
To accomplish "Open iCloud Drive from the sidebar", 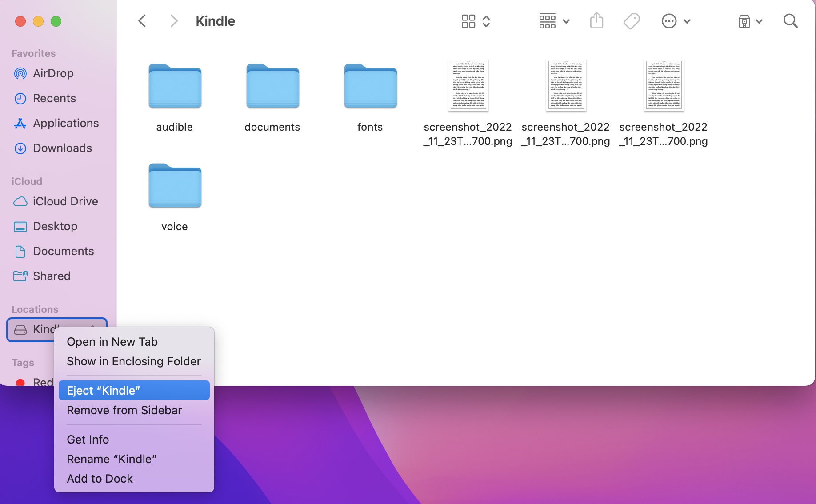I will tap(65, 201).
